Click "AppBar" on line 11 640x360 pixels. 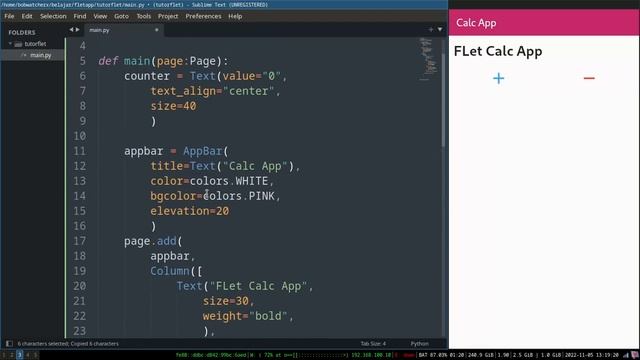pyautogui.click(x=203, y=151)
